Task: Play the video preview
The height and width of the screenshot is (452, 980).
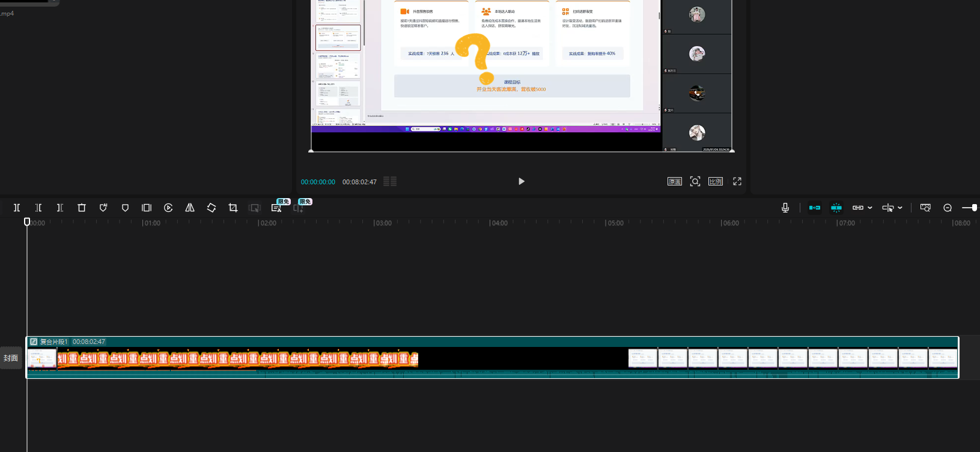Action: (x=522, y=181)
